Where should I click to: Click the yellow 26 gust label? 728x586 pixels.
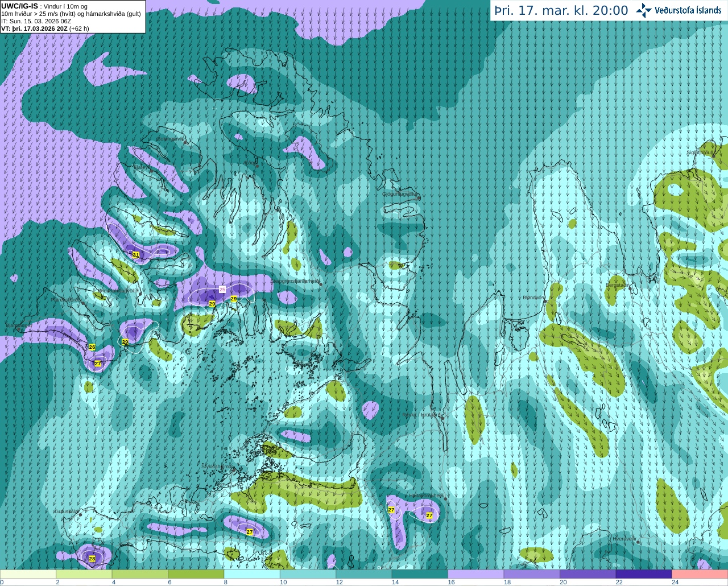(x=92, y=347)
